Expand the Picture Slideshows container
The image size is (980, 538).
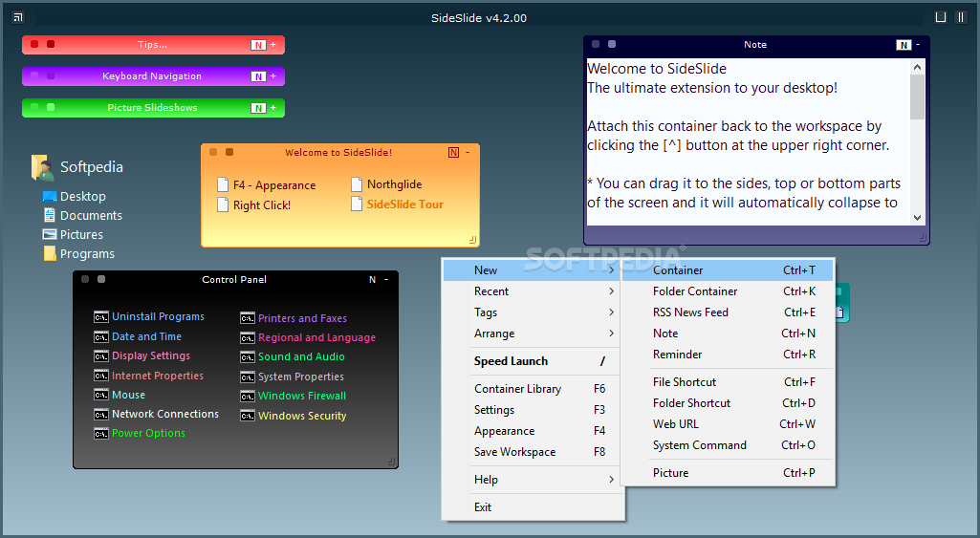click(x=273, y=107)
